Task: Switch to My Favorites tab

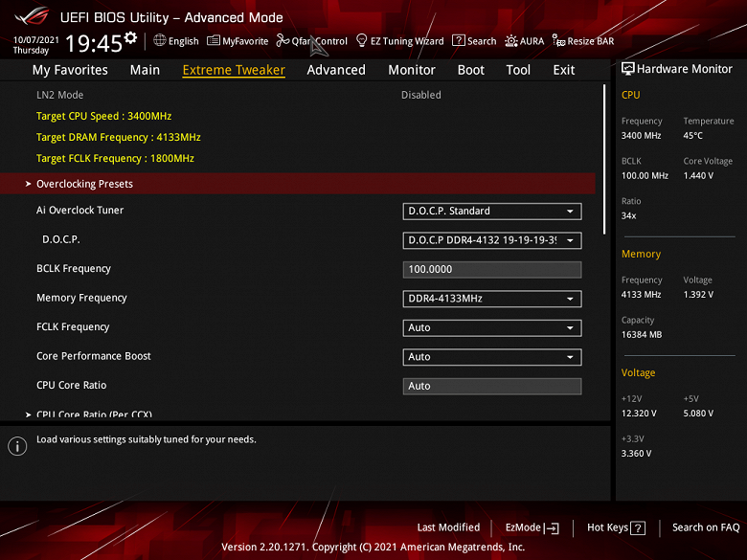Action: (x=70, y=70)
